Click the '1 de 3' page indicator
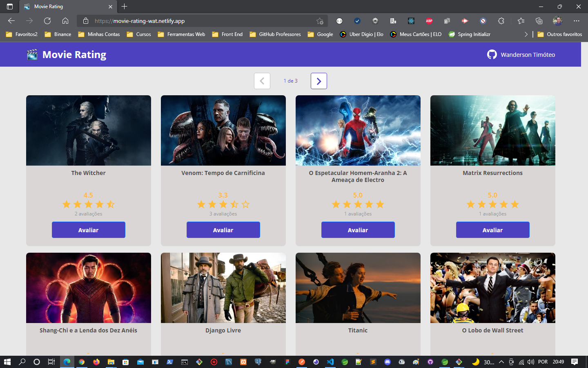 coord(291,81)
